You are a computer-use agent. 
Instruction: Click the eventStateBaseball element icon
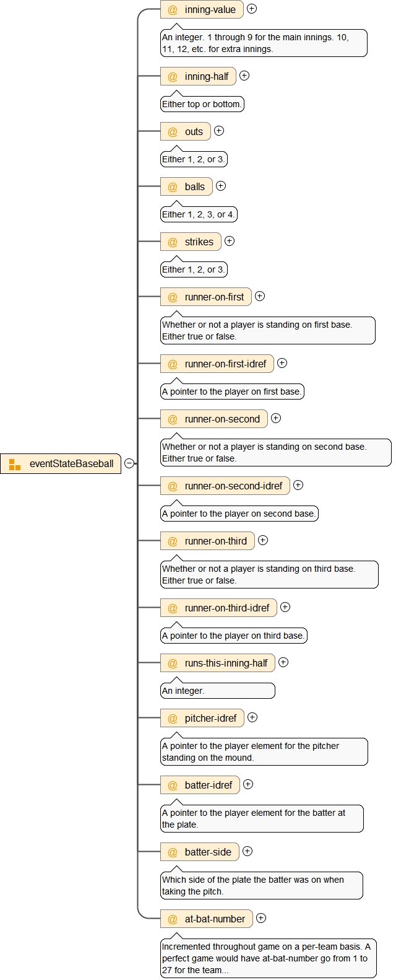click(15, 464)
